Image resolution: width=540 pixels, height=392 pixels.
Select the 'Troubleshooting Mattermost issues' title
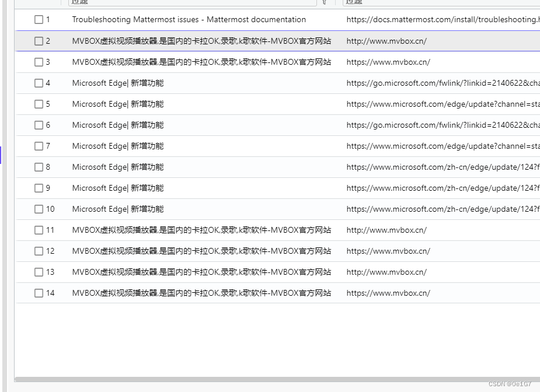[189, 20]
